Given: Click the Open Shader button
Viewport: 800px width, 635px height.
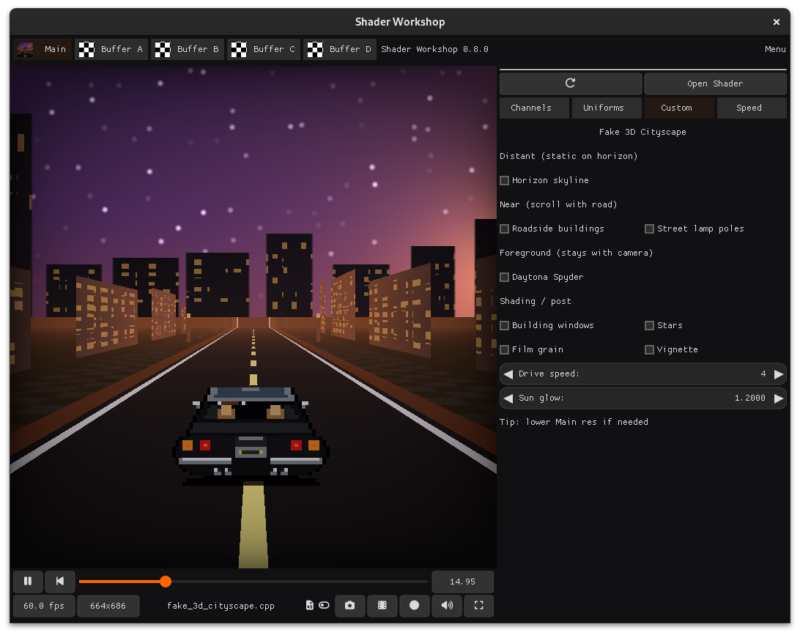Looking at the screenshot, I should (715, 83).
